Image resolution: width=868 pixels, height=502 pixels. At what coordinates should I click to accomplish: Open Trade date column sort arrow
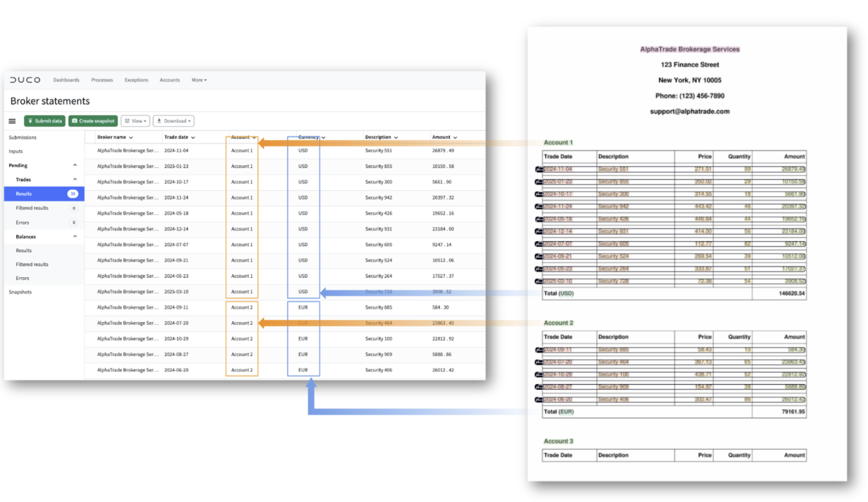click(193, 137)
